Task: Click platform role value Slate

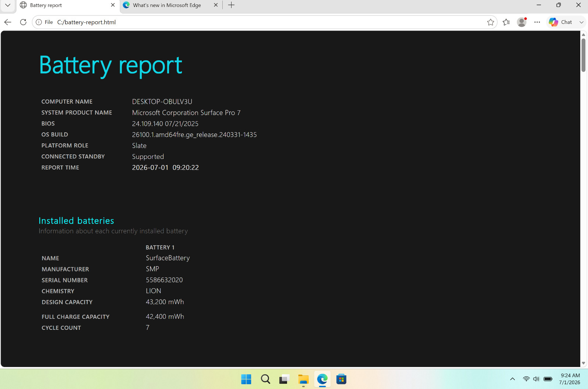Action: click(139, 146)
